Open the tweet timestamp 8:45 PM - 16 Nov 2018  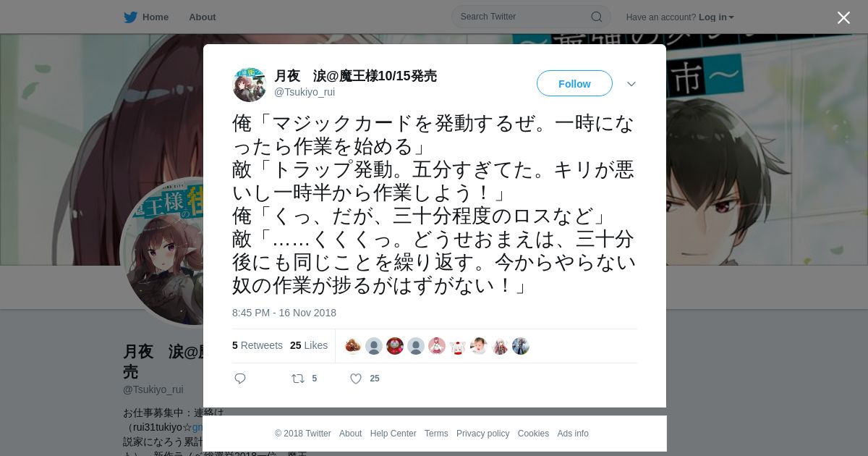(284, 313)
